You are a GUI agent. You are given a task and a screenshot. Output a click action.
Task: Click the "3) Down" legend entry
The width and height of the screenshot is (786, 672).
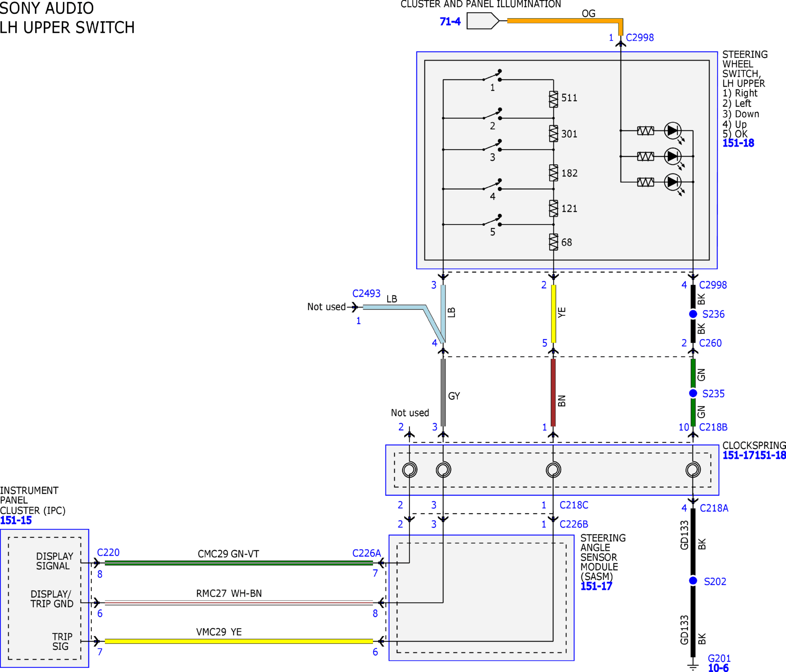click(x=741, y=114)
